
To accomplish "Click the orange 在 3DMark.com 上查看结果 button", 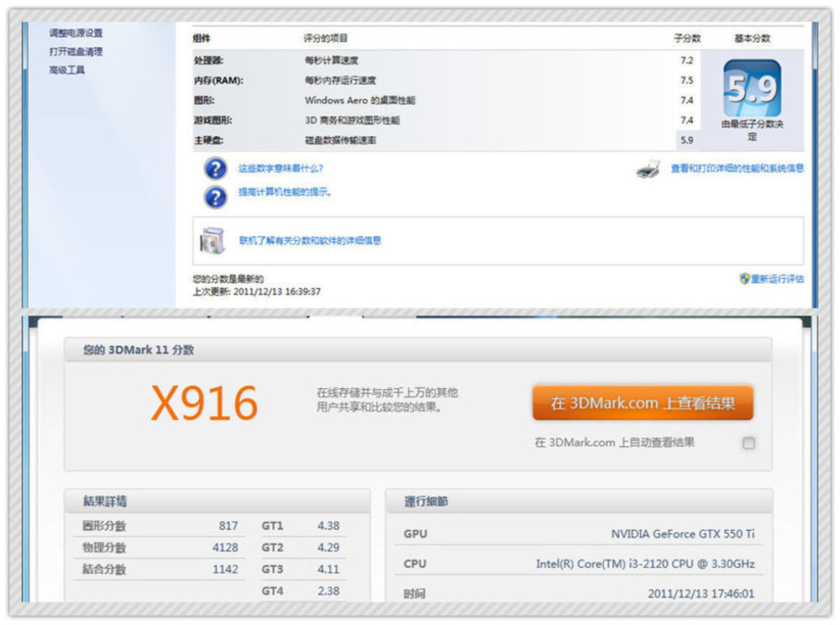I will pyautogui.click(x=643, y=402).
